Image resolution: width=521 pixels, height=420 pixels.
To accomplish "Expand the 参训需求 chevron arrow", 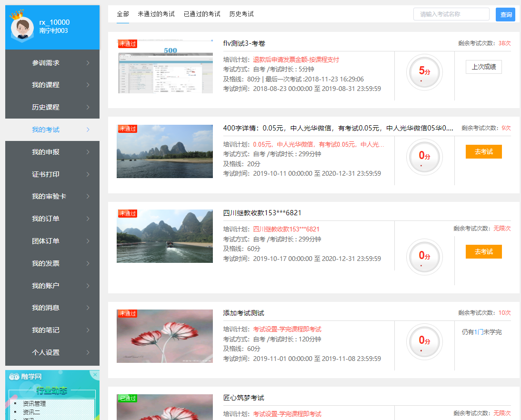I will click(88, 63).
